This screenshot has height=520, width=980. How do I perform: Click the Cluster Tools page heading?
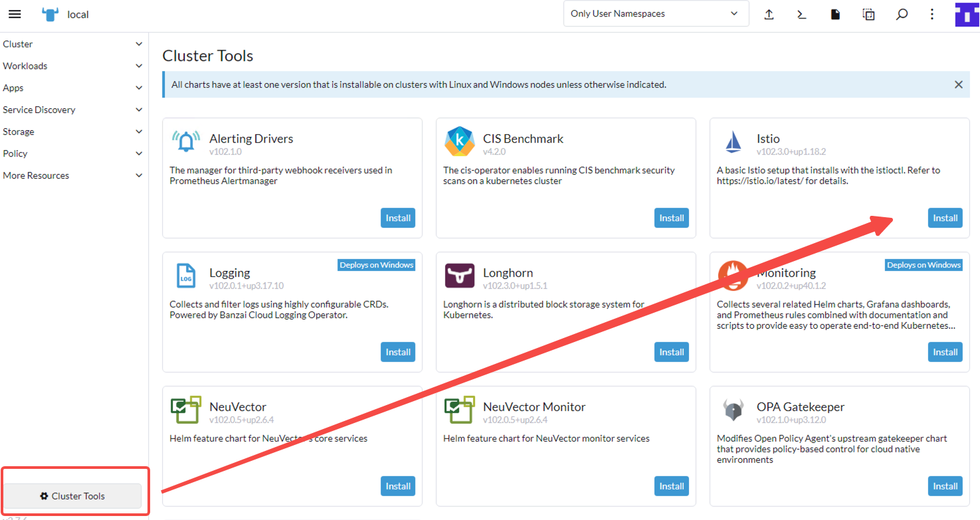208,56
